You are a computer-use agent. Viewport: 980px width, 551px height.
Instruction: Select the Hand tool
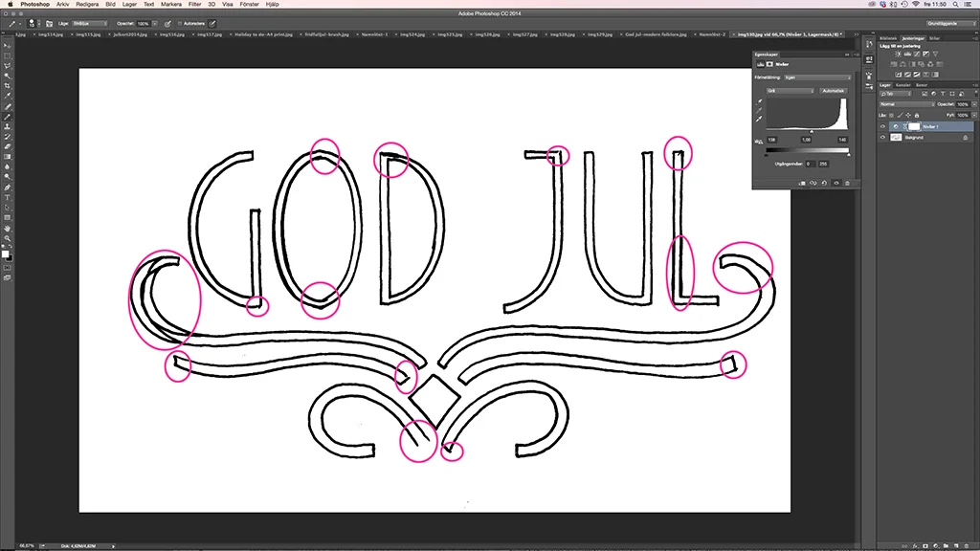(x=8, y=228)
